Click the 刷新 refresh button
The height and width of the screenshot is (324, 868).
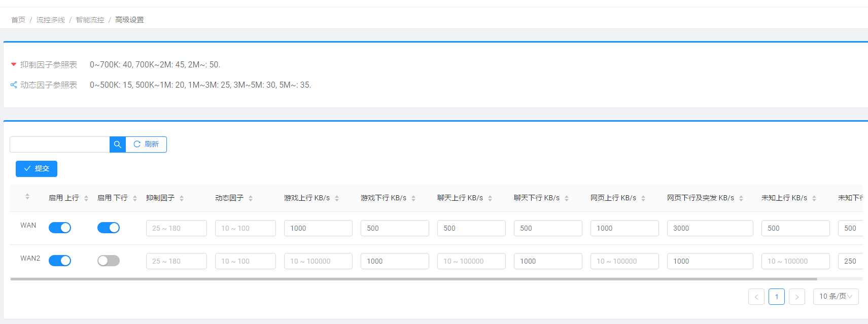(x=146, y=145)
